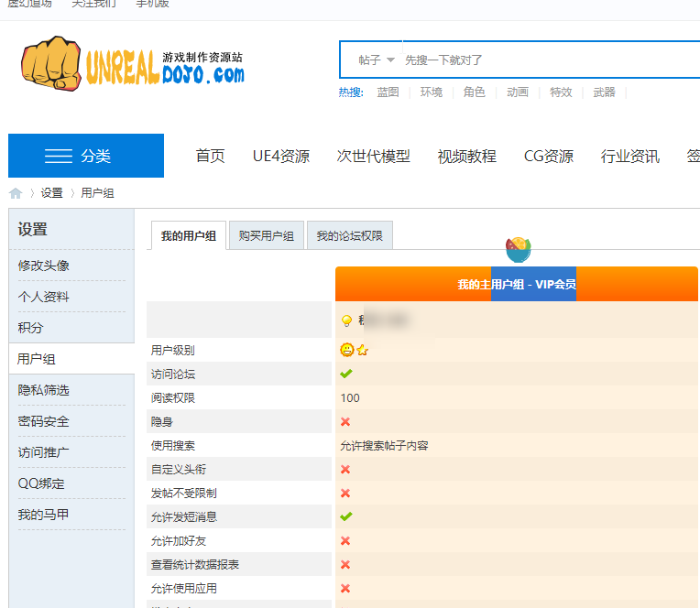The width and height of the screenshot is (700, 608).
Task: Open UE4资源 navigation item
Action: click(281, 157)
